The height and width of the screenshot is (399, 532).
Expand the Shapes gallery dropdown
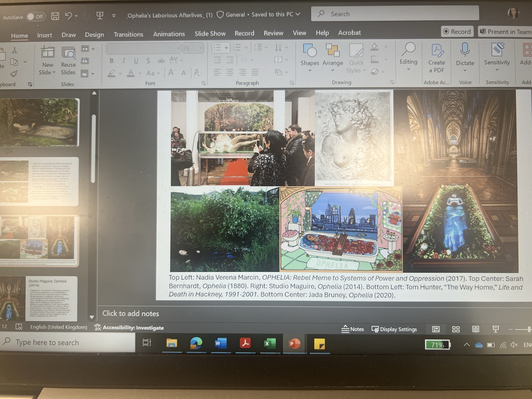[x=310, y=70]
